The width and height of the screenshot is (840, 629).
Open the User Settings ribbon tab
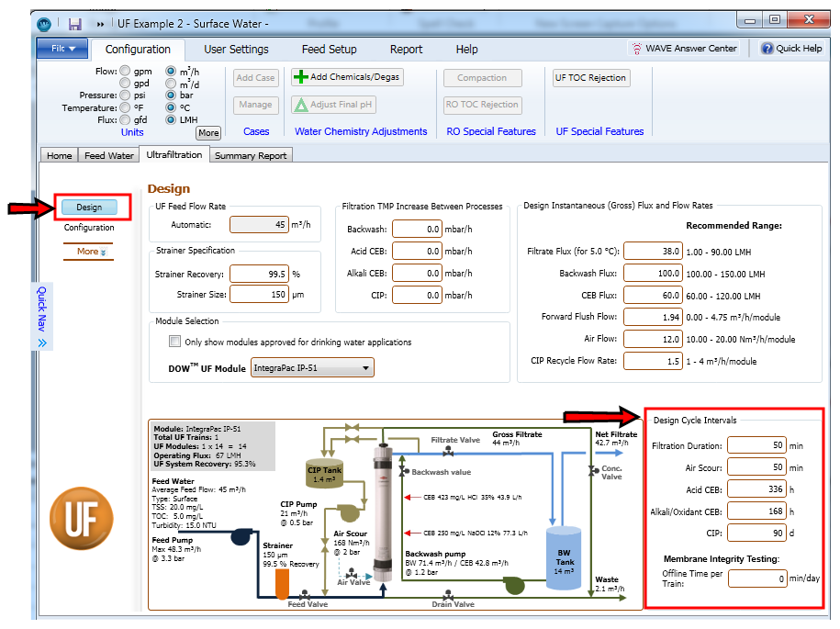coord(236,50)
